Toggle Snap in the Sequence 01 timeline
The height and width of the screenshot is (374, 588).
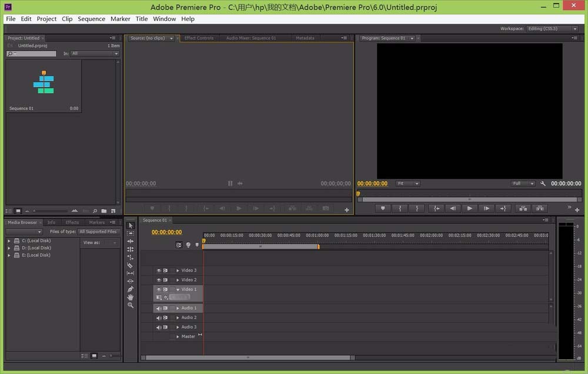tap(179, 245)
